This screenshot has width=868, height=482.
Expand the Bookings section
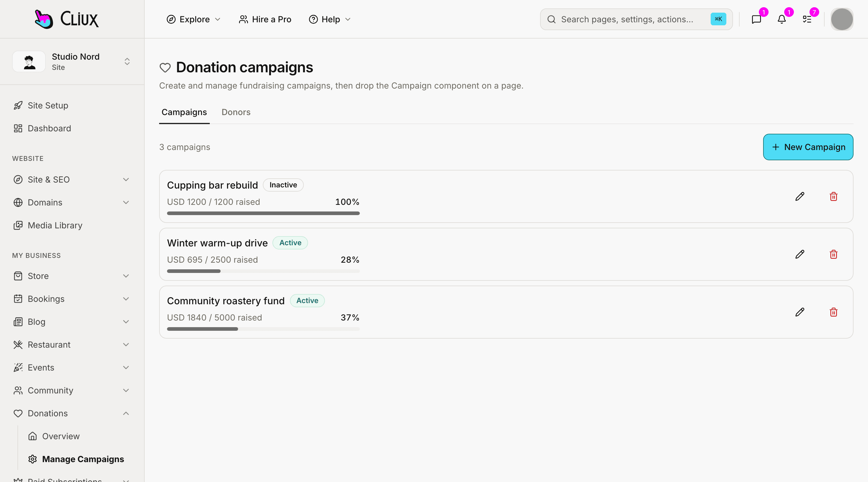click(72, 299)
